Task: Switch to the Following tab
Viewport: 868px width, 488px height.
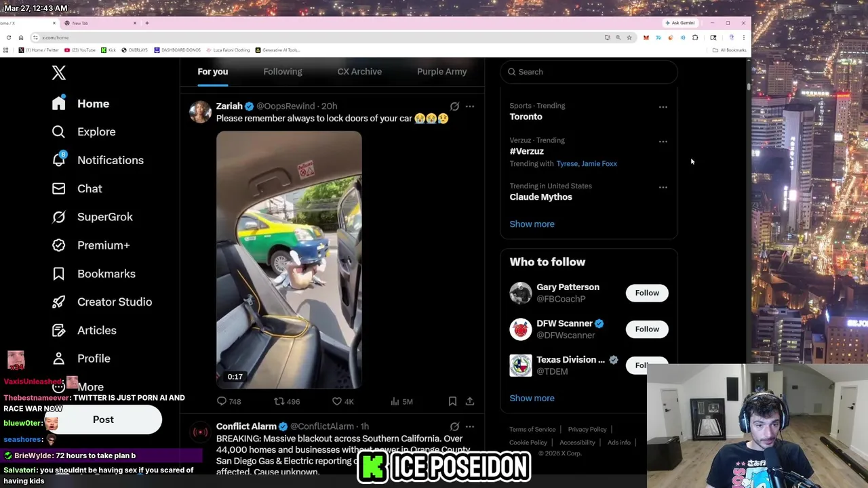Action: [x=283, y=71]
